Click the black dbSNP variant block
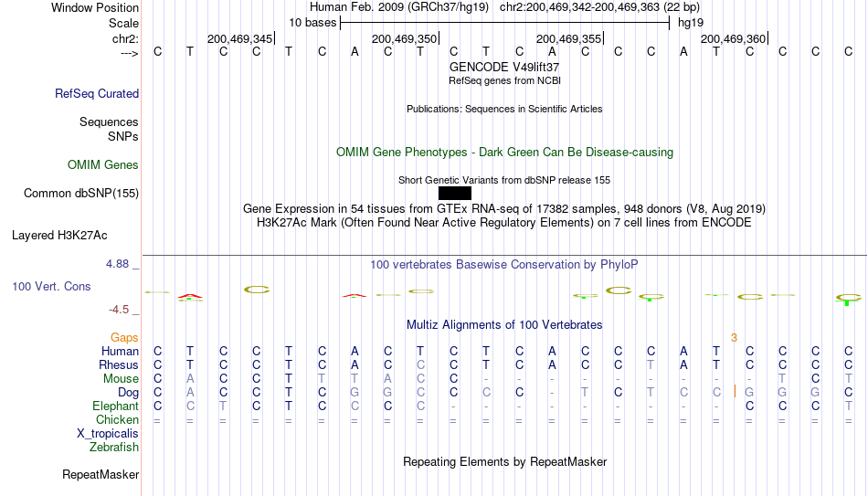868x496 pixels. 454,194
